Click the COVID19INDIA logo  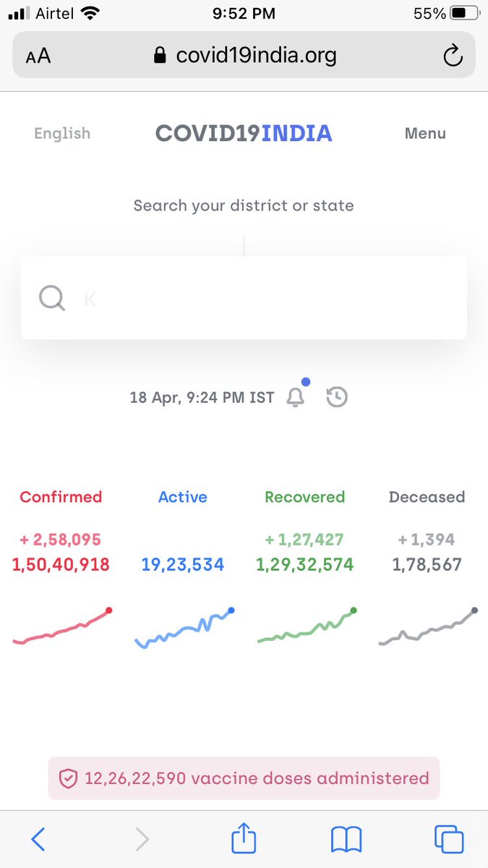244,133
